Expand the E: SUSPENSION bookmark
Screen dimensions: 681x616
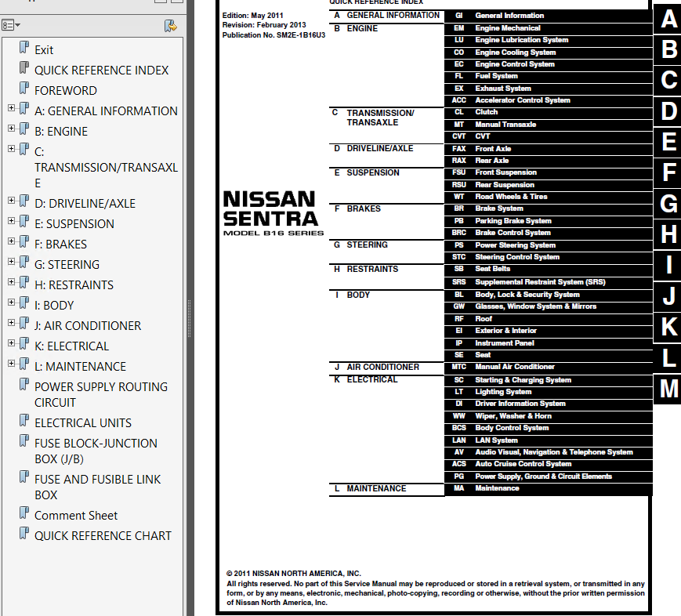(11, 221)
